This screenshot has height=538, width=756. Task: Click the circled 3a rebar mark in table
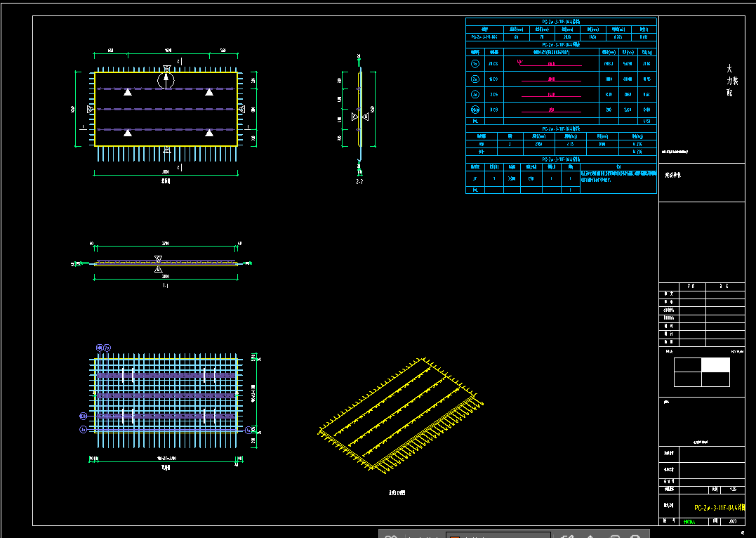coord(475,95)
